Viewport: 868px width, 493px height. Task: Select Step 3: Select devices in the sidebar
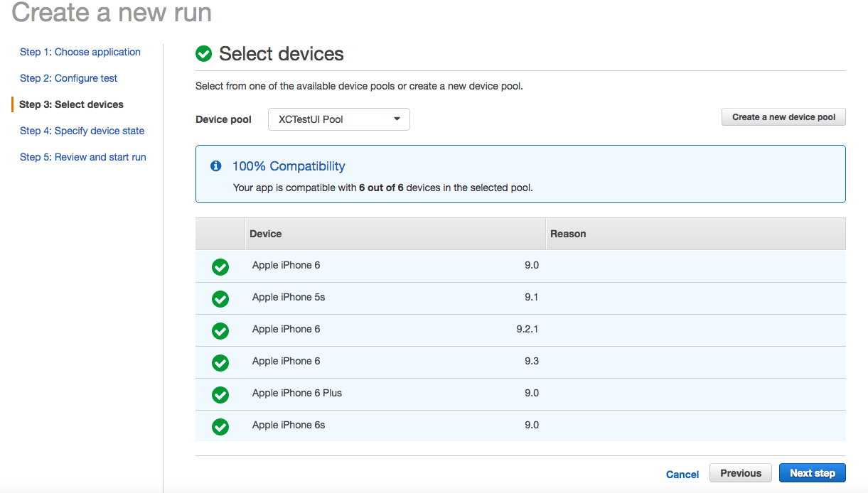[x=71, y=104]
